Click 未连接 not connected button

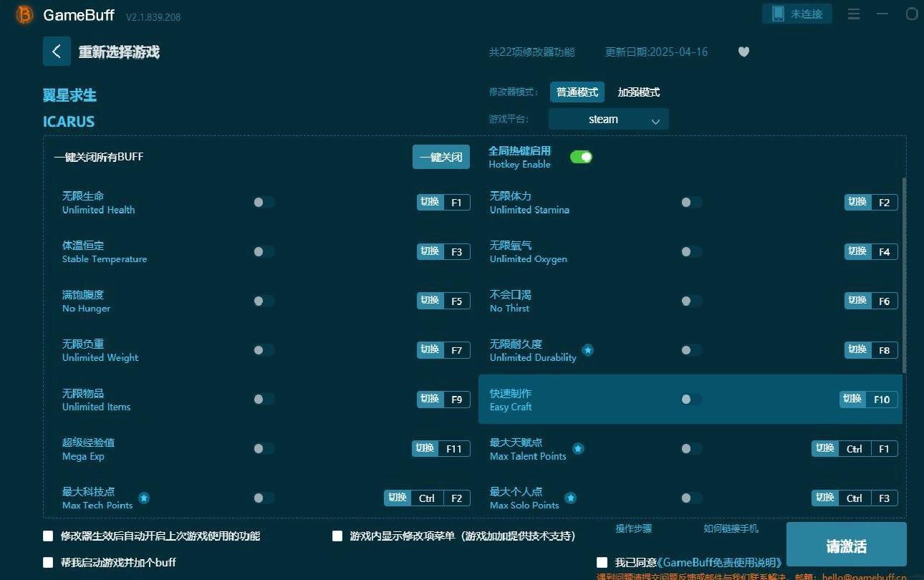[x=797, y=14]
